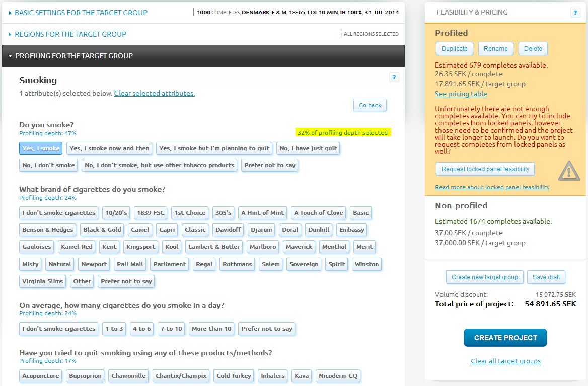Screen dimensions: 588x386
Task: Select 'More than 10' cigarettes per day
Action: (x=211, y=329)
